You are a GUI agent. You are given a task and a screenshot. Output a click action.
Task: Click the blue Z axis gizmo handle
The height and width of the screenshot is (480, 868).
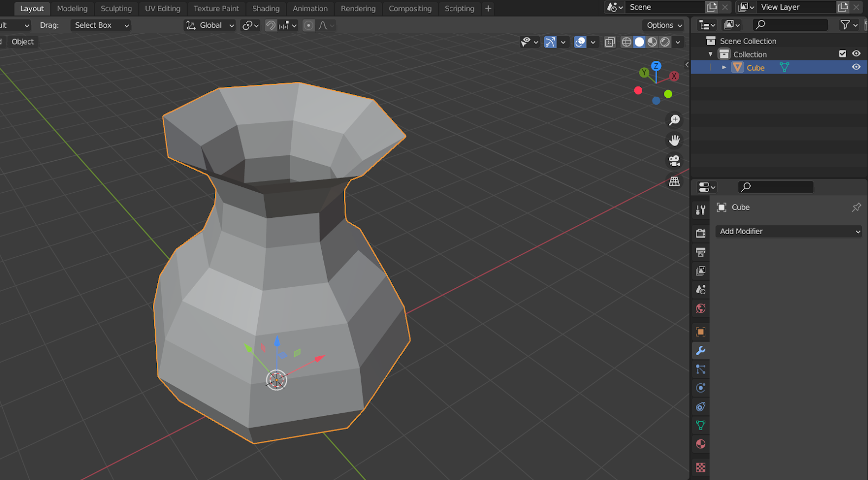(656, 66)
